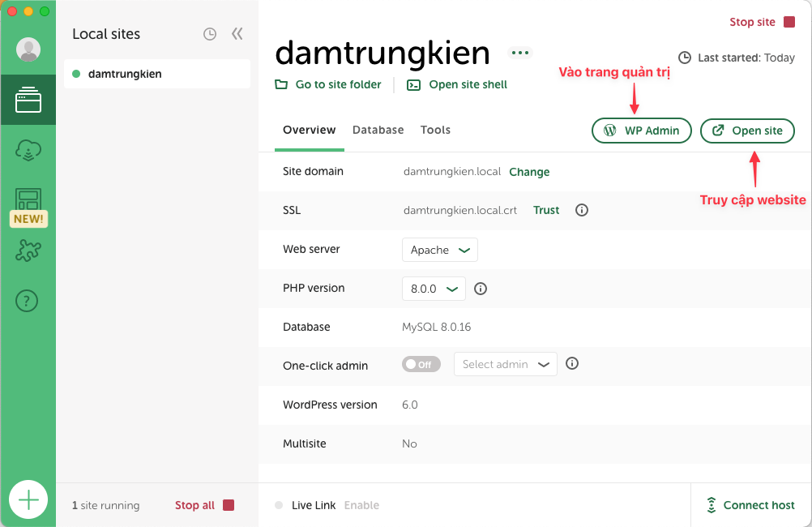812x527 pixels.
Task: Open the Help question mark icon
Action: 27,301
